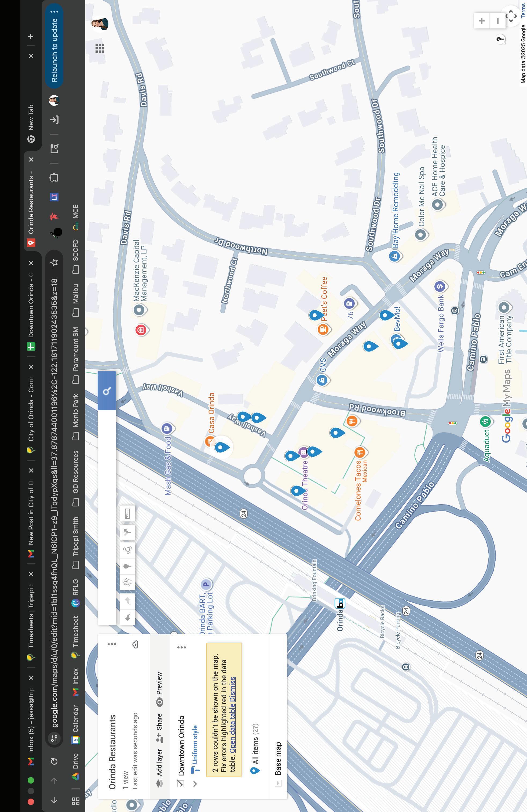Click the Drive cloud icon under map title
The height and width of the screenshot is (812, 527).
[135, 644]
